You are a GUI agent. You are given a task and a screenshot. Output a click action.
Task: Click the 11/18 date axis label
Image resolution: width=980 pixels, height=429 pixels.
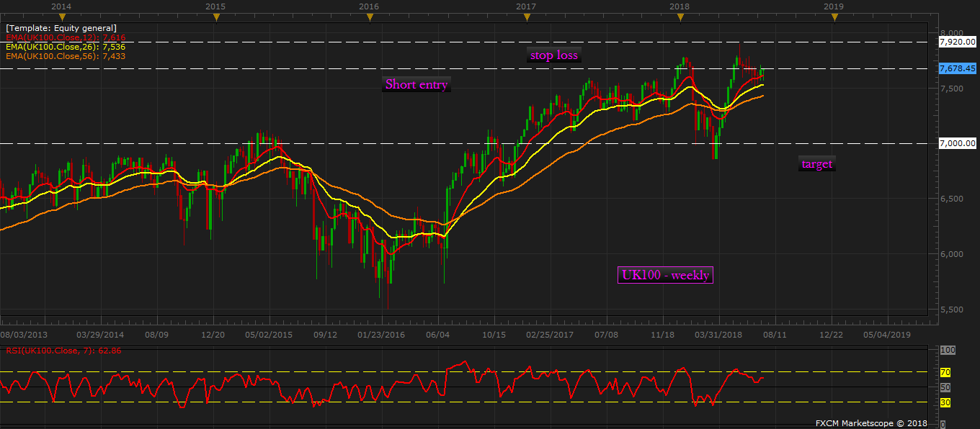[663, 335]
